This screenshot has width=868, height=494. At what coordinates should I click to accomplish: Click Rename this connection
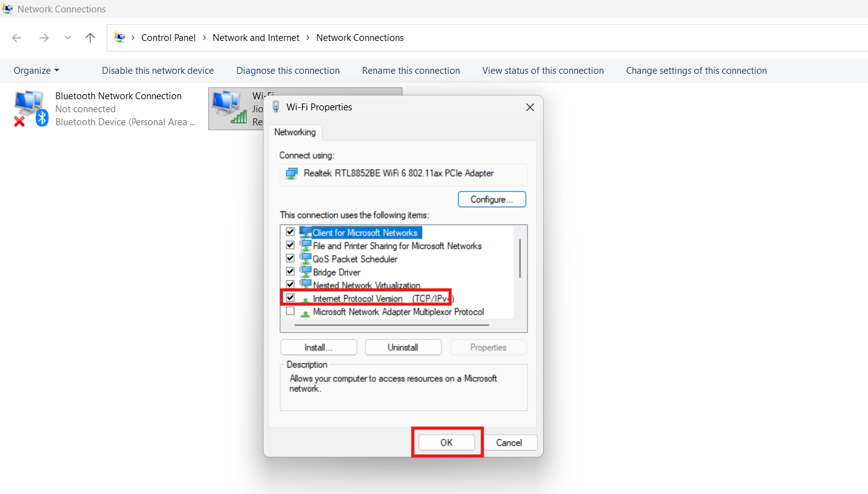(411, 71)
